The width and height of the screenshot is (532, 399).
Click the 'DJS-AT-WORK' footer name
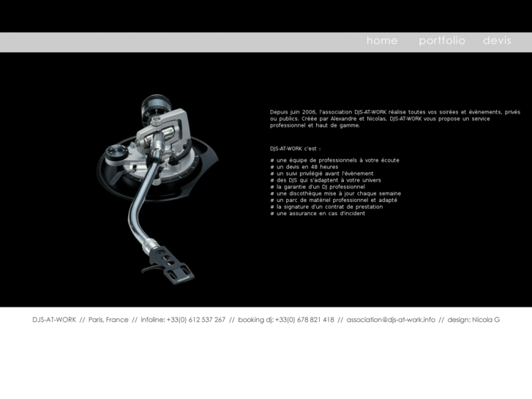54,319
